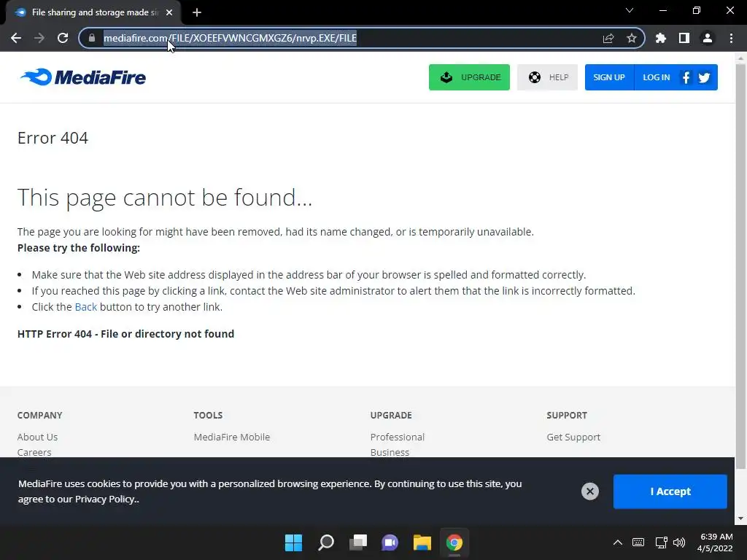Image resolution: width=747 pixels, height=560 pixels.
Task: Open the Chat app on the taskbar
Action: (390, 542)
